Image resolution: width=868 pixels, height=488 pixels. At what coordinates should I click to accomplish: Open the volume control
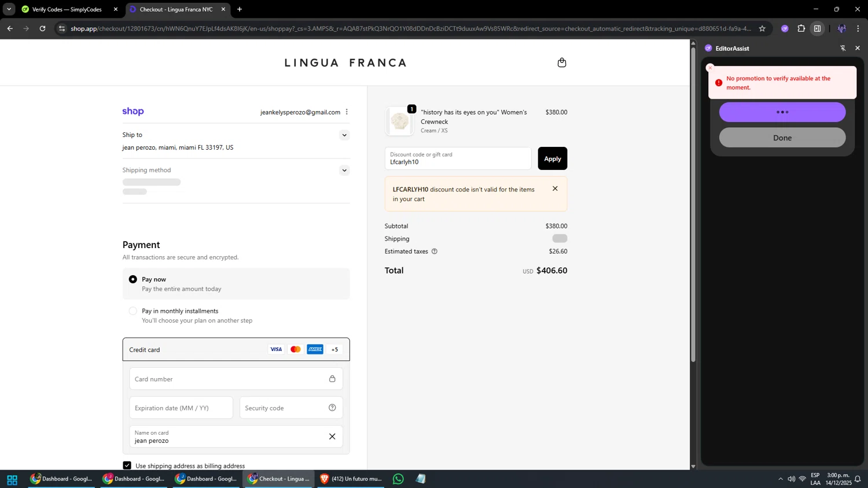click(791, 479)
